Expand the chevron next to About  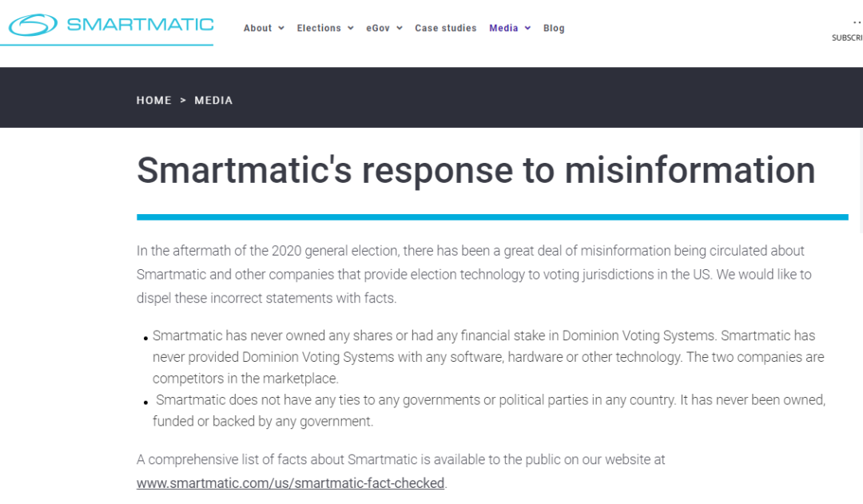281,28
